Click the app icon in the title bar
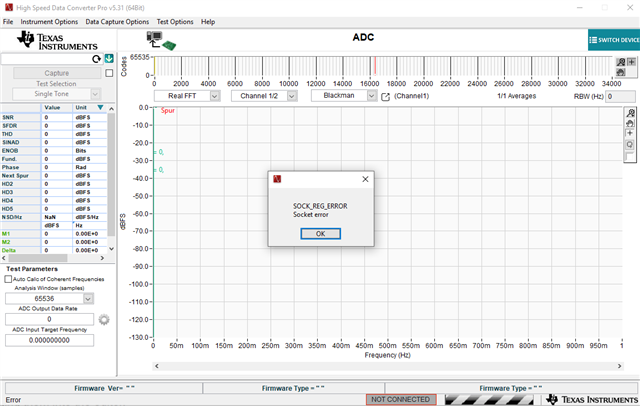This screenshot has height=406, width=640. (9, 7)
